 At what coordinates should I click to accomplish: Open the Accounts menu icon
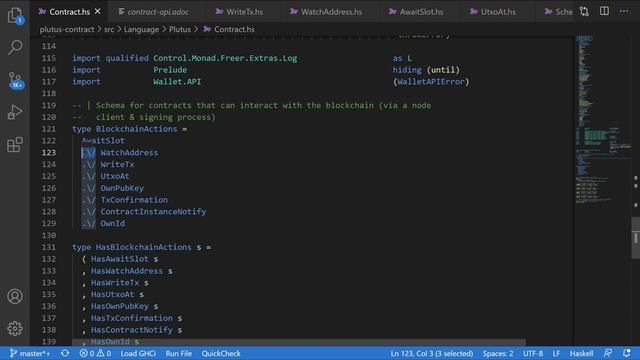(15, 296)
